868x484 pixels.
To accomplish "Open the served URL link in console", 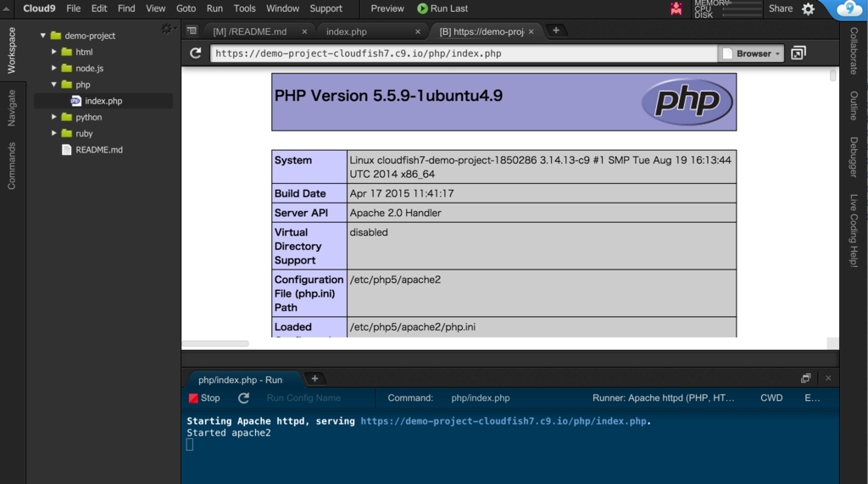I will (x=504, y=421).
